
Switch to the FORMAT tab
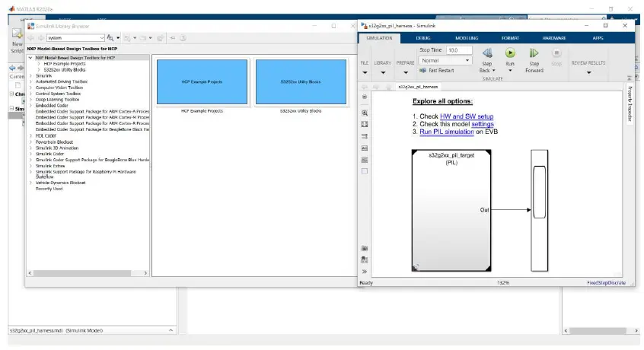click(x=510, y=38)
